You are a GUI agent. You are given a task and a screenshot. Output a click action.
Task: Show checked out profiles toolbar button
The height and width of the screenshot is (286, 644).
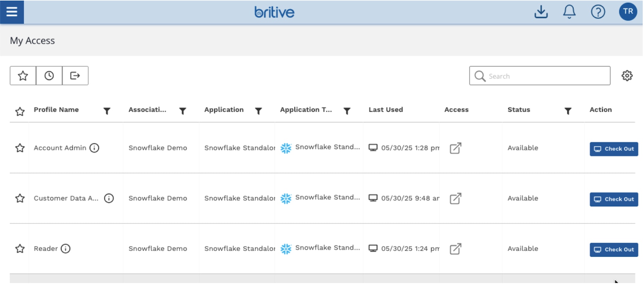(x=75, y=75)
